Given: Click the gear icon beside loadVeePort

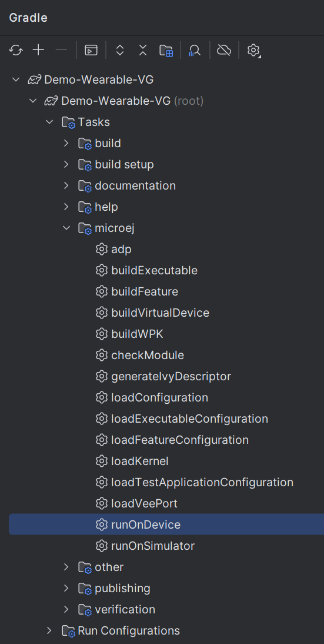Looking at the screenshot, I should pyautogui.click(x=101, y=504).
